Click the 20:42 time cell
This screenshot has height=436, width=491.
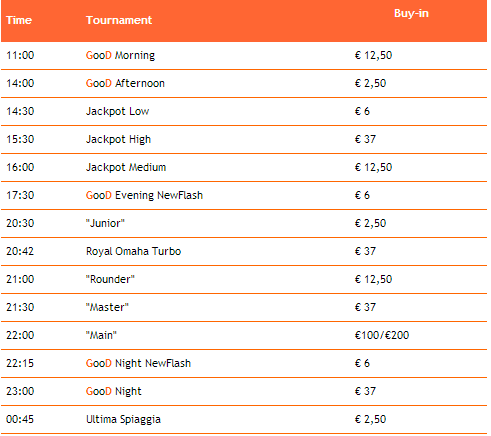(x=20, y=251)
